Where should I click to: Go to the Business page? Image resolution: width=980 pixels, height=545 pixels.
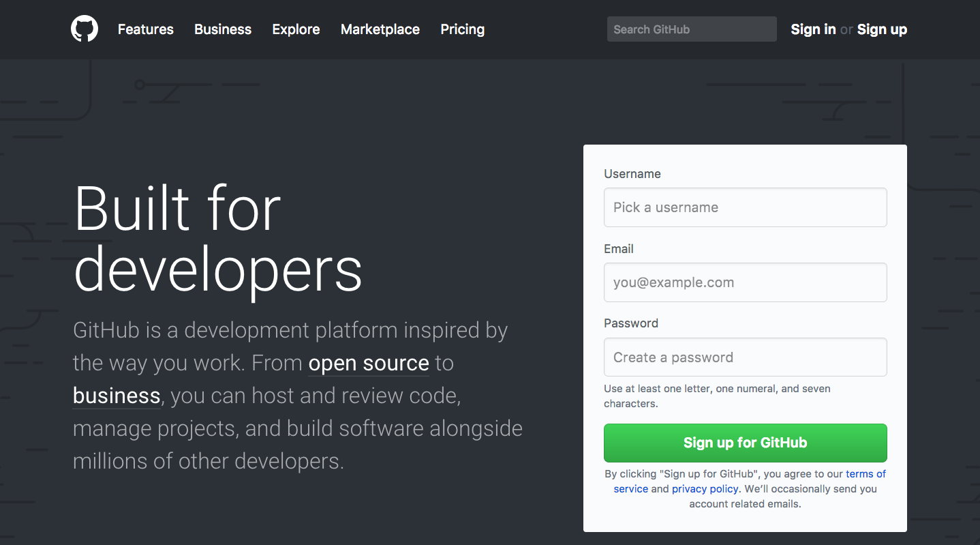[223, 29]
